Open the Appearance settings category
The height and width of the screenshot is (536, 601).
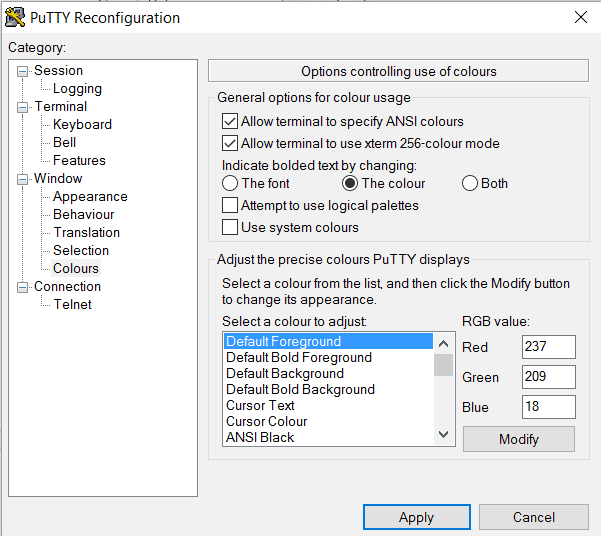tap(90, 196)
